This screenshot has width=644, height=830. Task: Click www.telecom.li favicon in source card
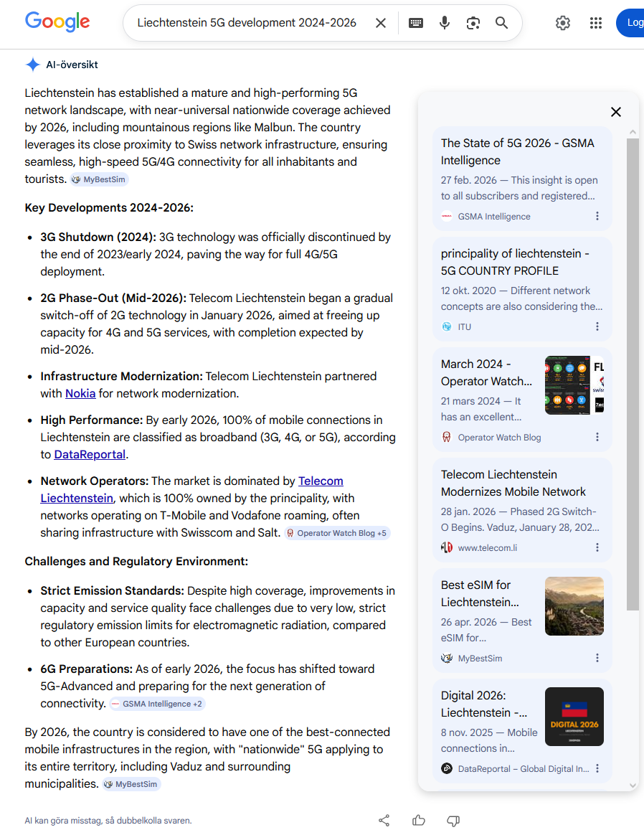(447, 547)
